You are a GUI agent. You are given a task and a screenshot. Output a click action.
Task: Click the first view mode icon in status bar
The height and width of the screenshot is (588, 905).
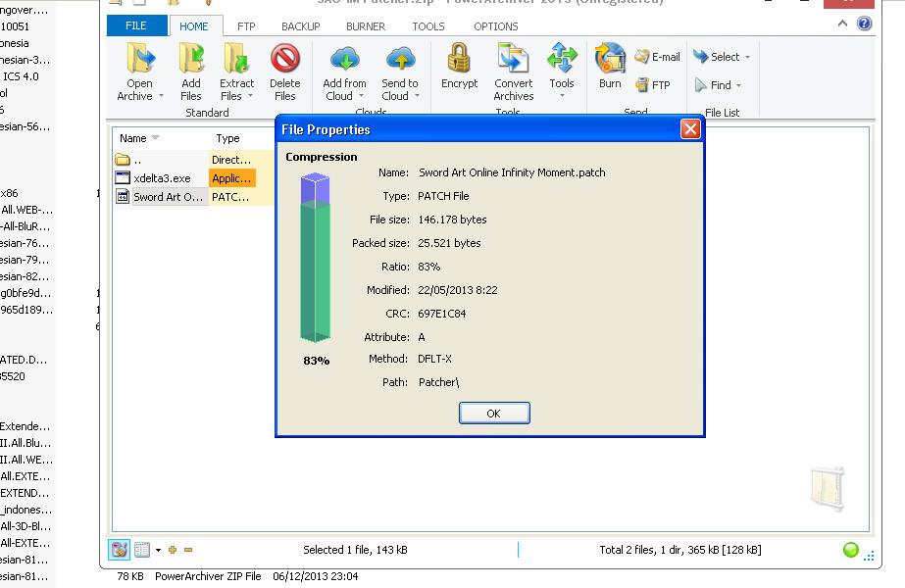point(119,550)
